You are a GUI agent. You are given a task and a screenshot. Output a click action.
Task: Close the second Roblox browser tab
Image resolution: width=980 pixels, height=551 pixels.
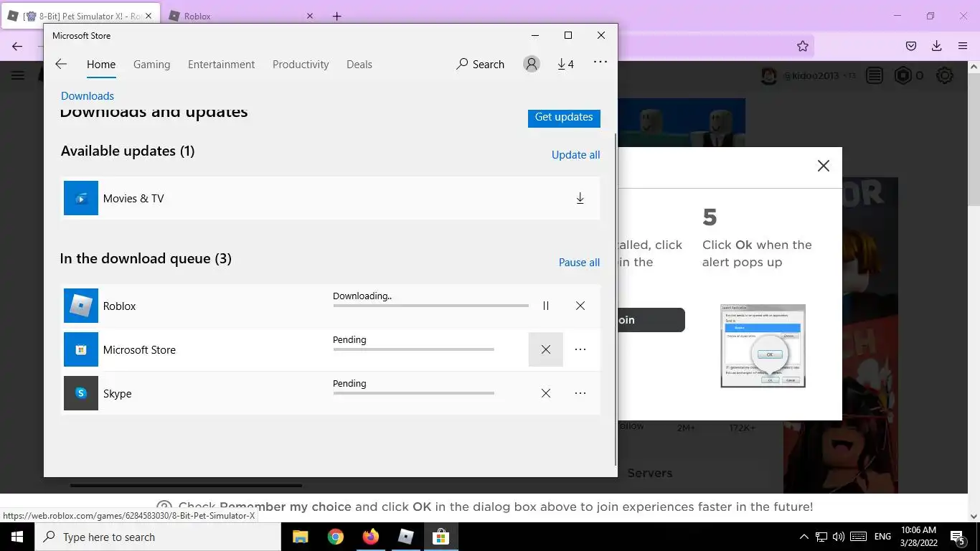[x=310, y=16]
